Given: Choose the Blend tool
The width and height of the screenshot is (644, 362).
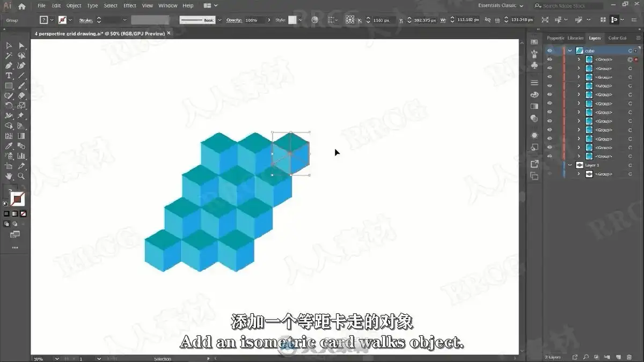Looking at the screenshot, I should click(21, 146).
